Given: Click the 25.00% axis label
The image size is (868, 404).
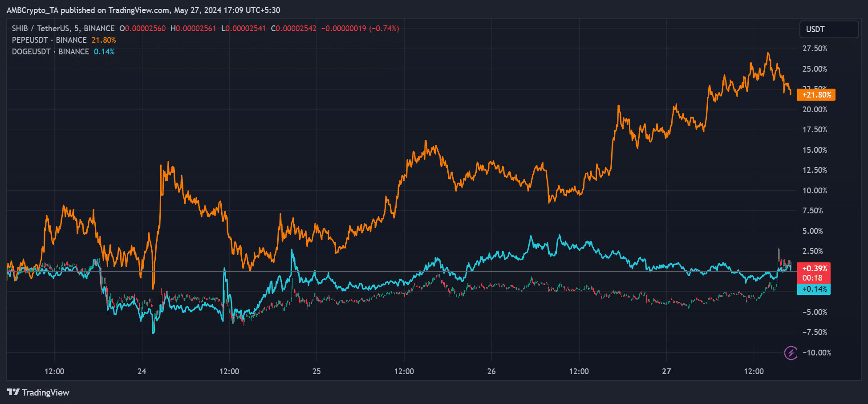Looking at the screenshot, I should [815, 69].
